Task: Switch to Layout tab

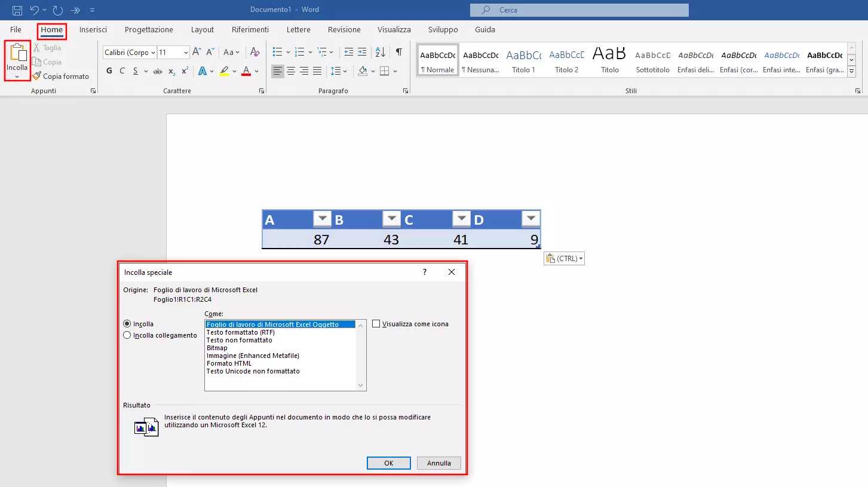Action: click(x=203, y=29)
